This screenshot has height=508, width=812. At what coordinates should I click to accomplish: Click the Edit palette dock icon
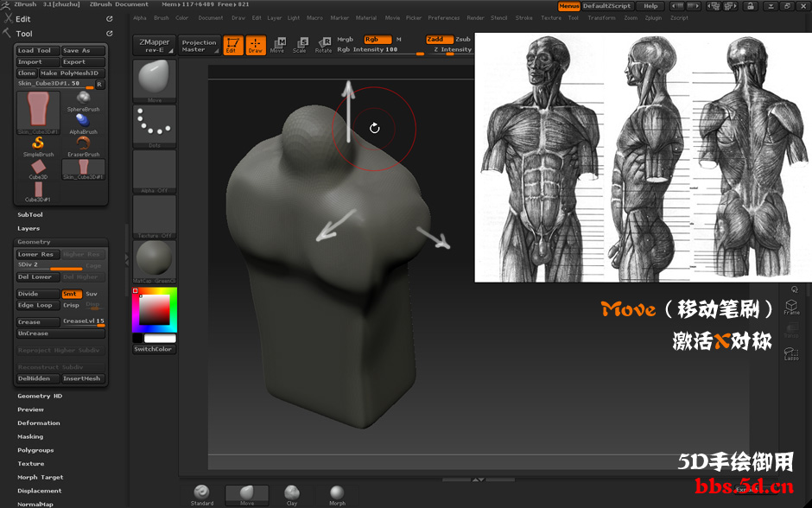point(109,19)
